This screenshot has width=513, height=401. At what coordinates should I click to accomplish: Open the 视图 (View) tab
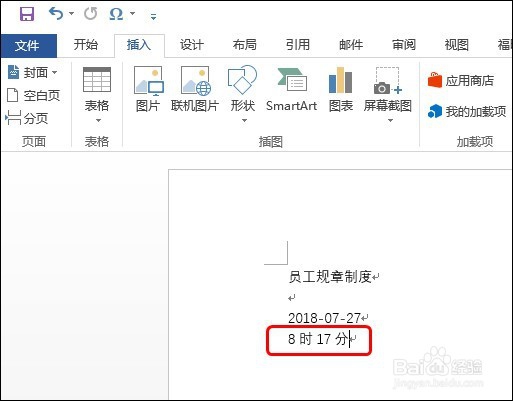click(x=457, y=45)
